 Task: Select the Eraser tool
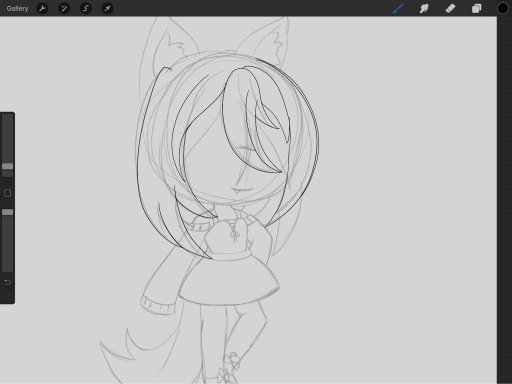(450, 8)
